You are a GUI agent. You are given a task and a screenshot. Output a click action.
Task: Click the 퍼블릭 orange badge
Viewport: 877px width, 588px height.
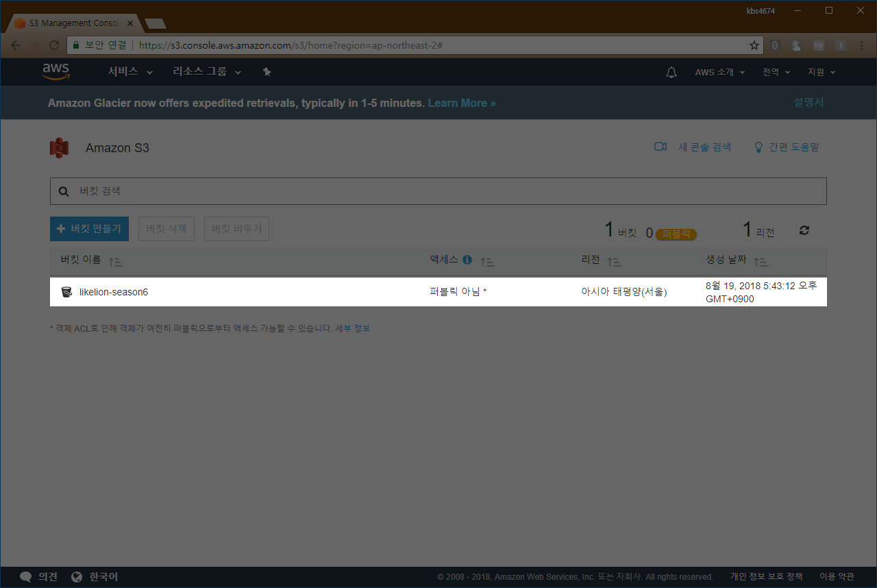(x=676, y=234)
